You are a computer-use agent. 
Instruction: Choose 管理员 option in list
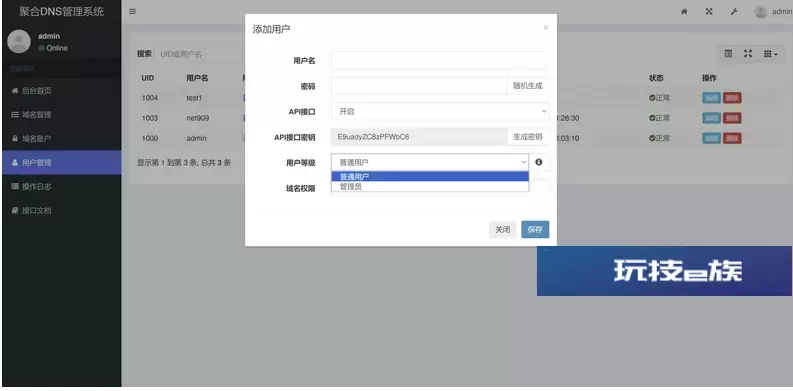pyautogui.click(x=430, y=186)
